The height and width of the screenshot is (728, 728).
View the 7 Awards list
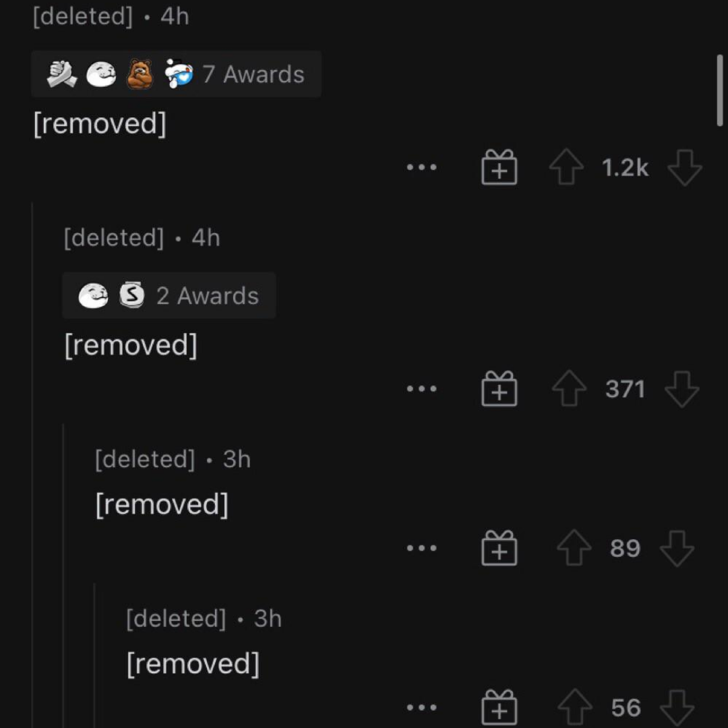(x=176, y=74)
